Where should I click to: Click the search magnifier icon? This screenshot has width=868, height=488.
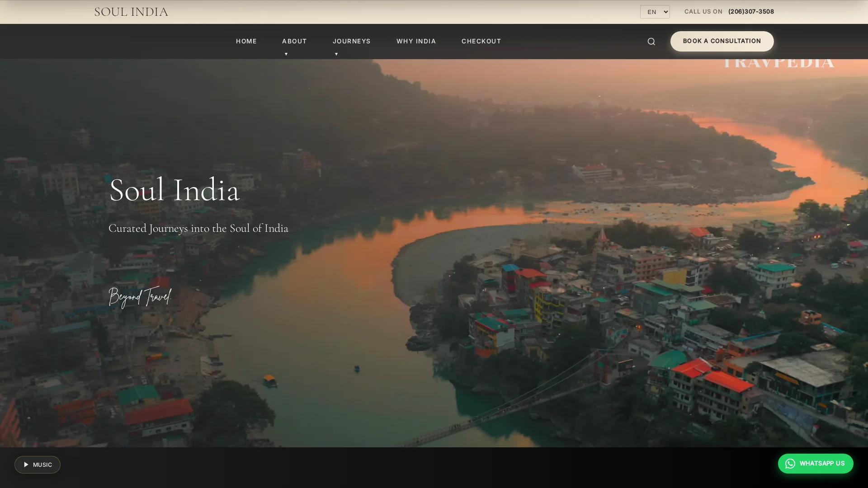(x=651, y=42)
